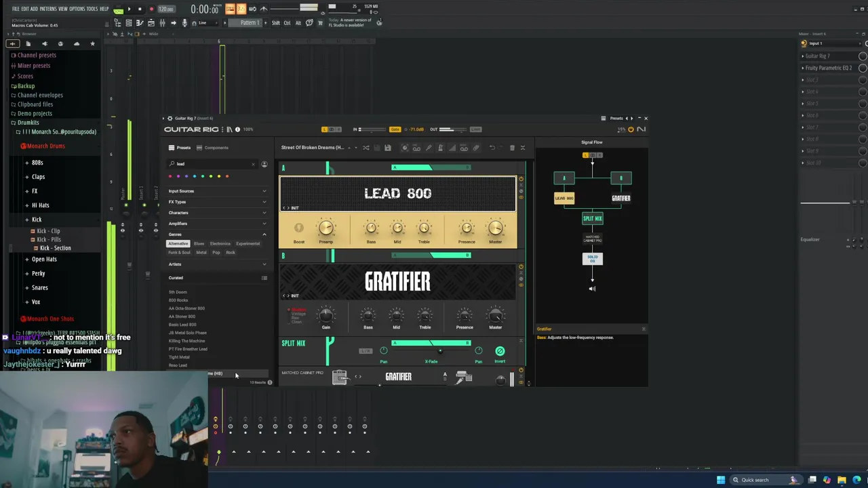This screenshot has height=488, width=868.
Task: Select Basic Lead 800 preset
Action: 182,325
